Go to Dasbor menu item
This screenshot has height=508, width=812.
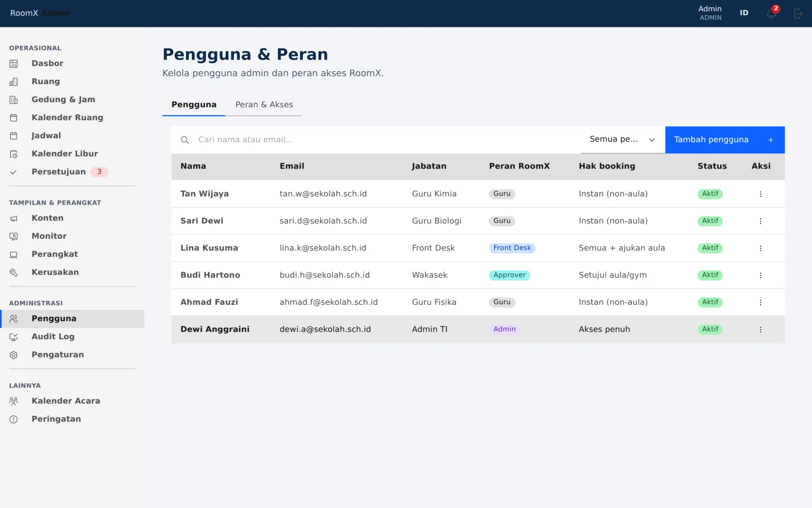72,63
